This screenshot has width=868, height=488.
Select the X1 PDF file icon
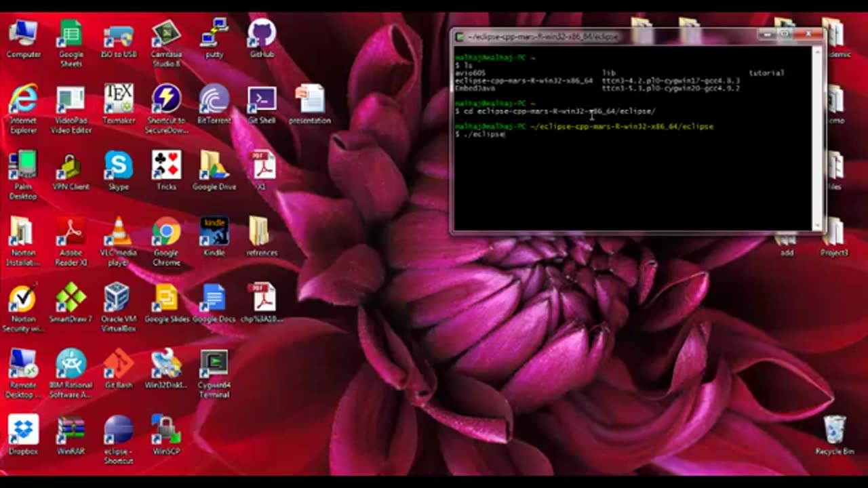coord(262,170)
